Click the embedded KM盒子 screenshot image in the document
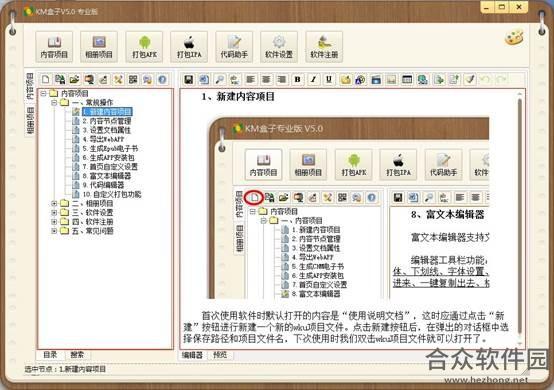554x390 pixels. point(348,208)
